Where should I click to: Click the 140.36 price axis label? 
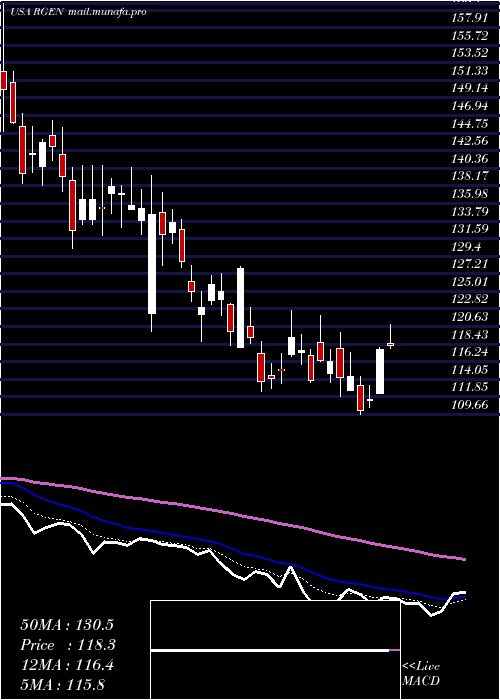coord(470,158)
